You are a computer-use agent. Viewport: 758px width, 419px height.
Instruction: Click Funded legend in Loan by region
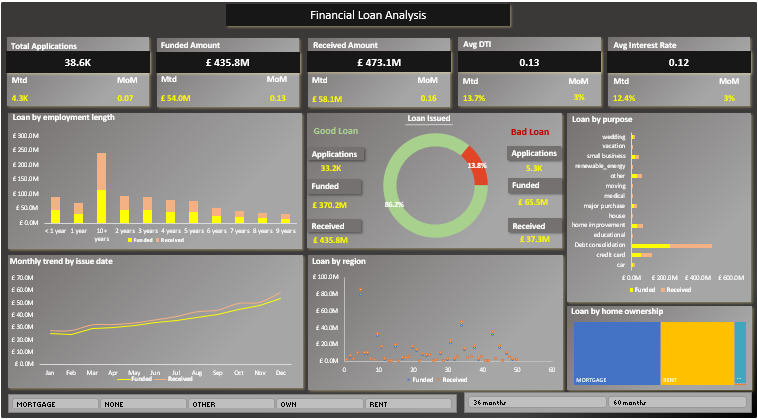click(420, 380)
